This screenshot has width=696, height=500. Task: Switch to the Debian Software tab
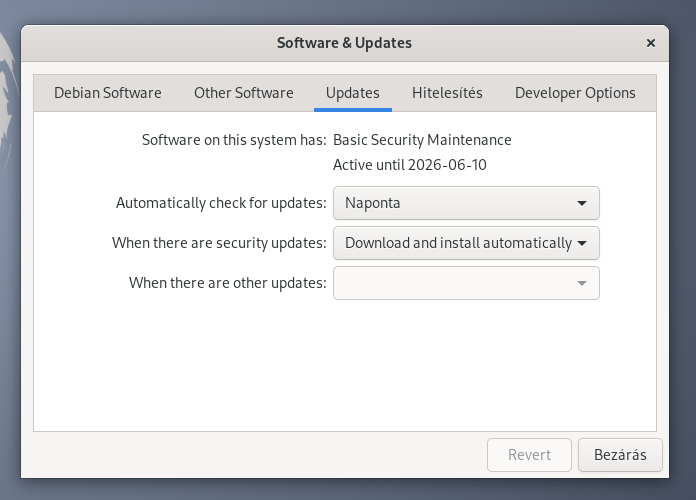tap(108, 93)
